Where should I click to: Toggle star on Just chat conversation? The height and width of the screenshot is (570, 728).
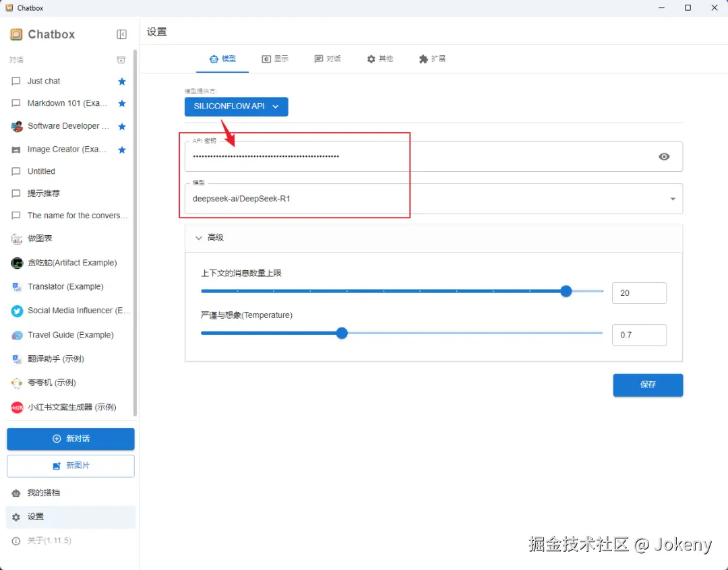pyautogui.click(x=122, y=82)
